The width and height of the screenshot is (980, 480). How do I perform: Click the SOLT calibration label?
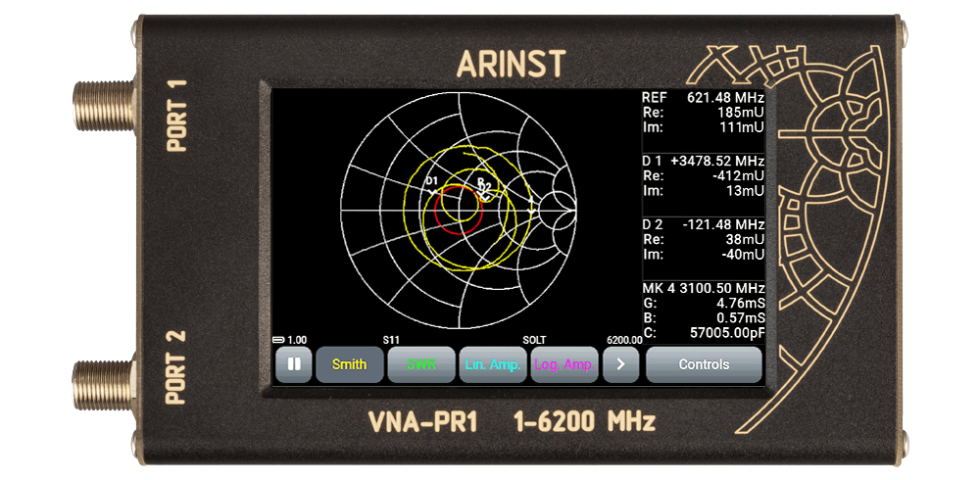tap(534, 340)
